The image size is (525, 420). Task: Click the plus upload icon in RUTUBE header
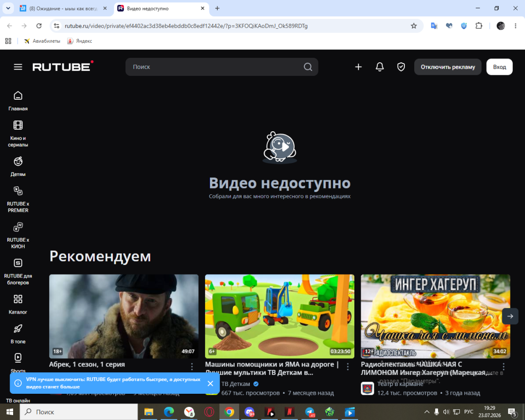point(358,67)
